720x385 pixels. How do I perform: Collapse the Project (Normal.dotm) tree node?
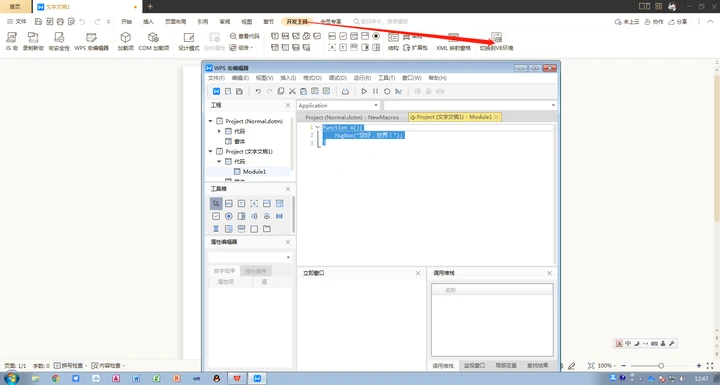tap(211, 121)
